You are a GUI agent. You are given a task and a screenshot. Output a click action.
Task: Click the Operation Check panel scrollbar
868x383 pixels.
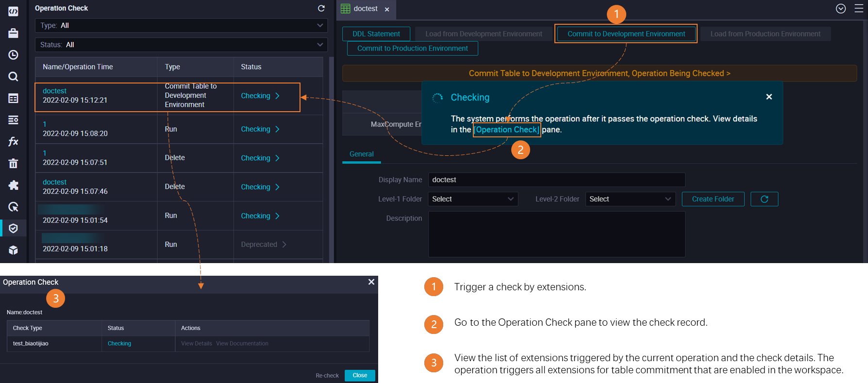(x=332, y=160)
